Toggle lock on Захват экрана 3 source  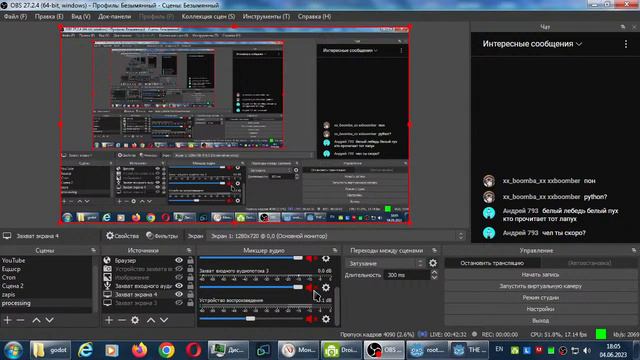click(190, 303)
